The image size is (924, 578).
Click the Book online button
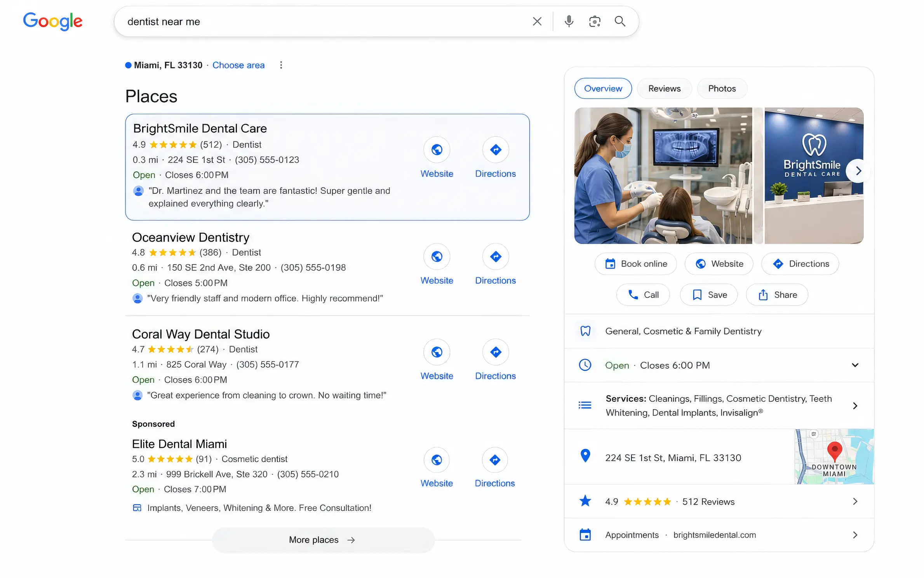[635, 264]
